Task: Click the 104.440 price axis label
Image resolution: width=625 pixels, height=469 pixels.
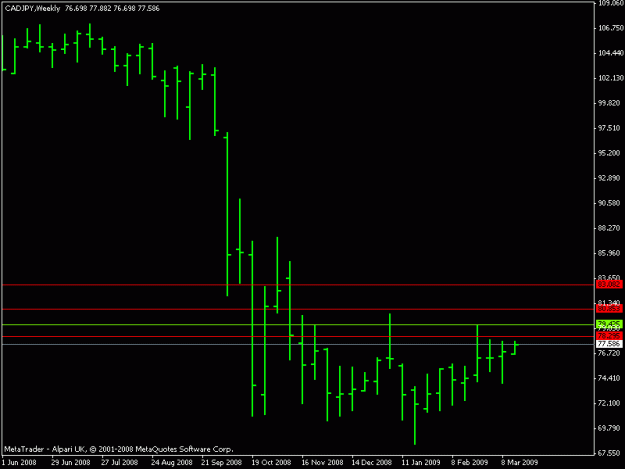Action: tap(609, 53)
